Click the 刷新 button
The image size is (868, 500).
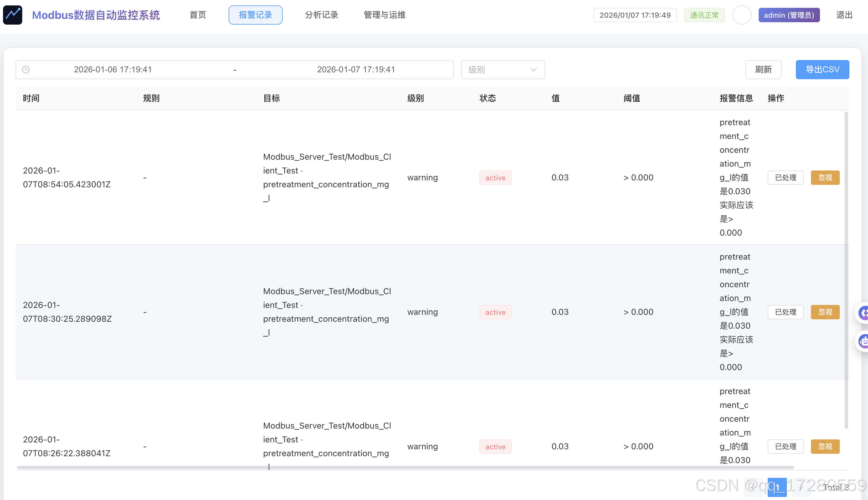(x=763, y=70)
